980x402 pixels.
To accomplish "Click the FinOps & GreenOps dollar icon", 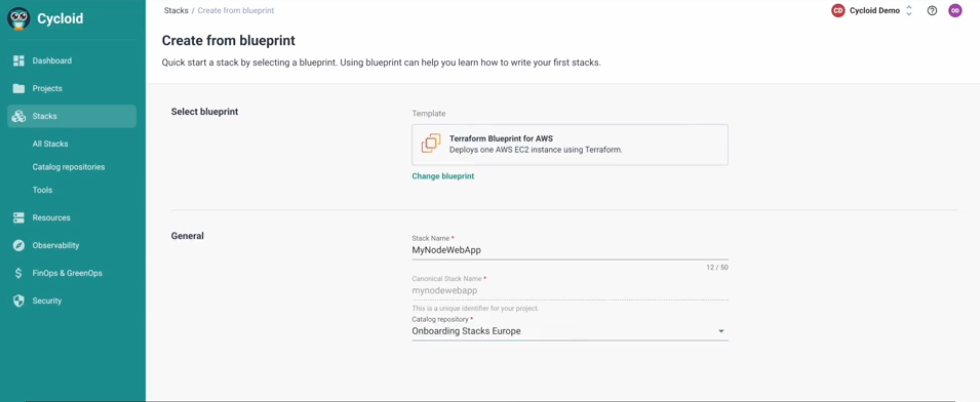I will coord(19,273).
